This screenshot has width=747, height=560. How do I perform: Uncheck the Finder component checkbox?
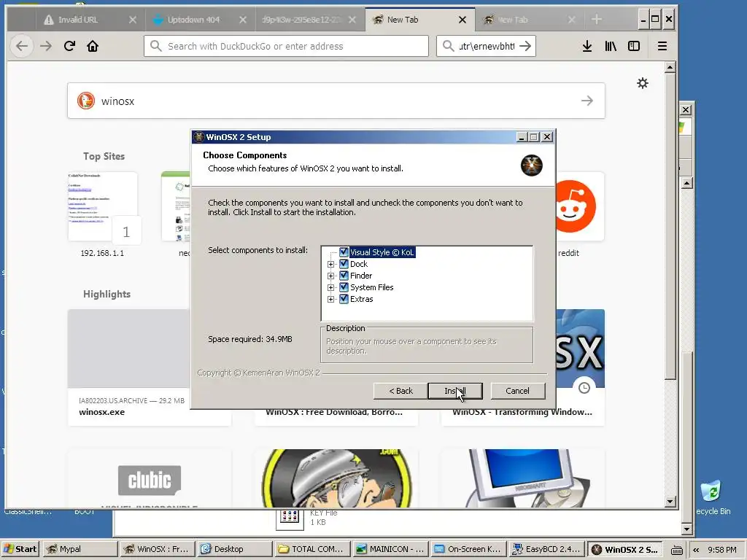click(x=344, y=275)
